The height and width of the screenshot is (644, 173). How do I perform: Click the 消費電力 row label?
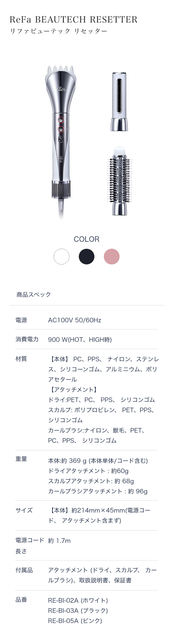tap(27, 339)
